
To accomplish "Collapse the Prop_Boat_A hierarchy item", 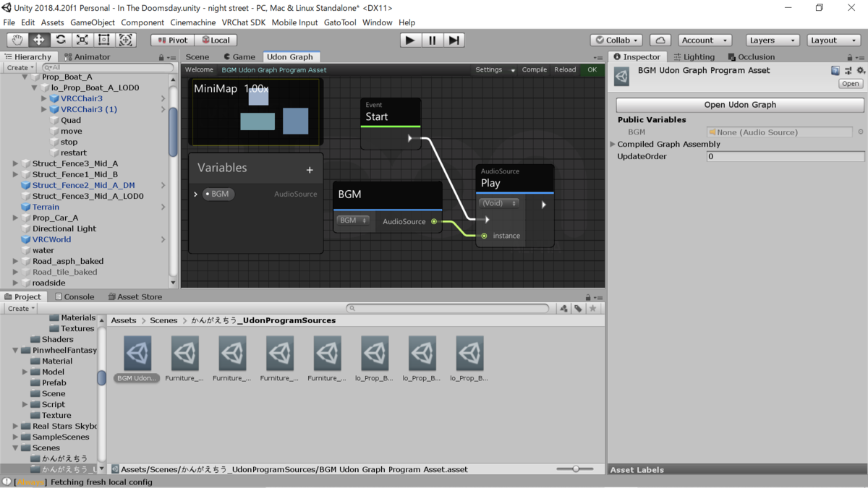I will (25, 77).
